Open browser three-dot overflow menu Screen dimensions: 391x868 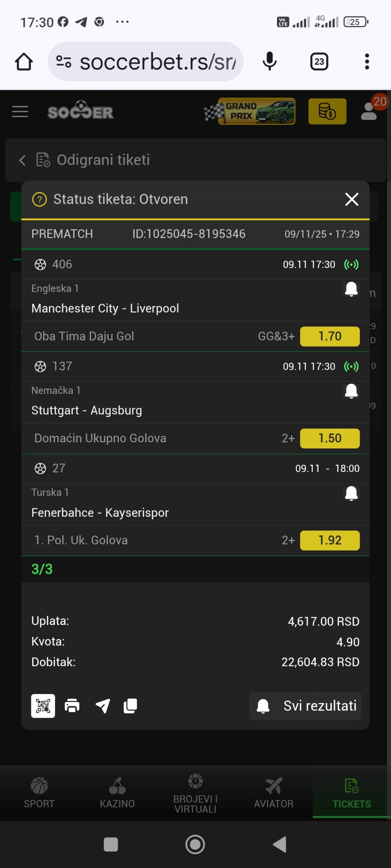click(x=367, y=62)
